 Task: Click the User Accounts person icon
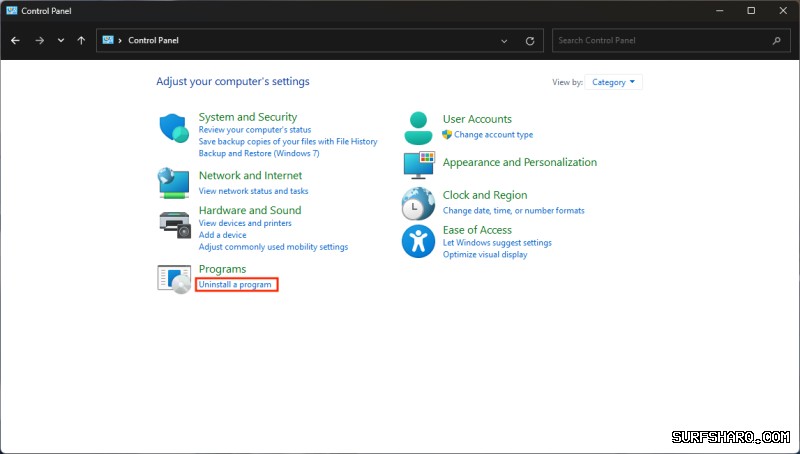418,127
